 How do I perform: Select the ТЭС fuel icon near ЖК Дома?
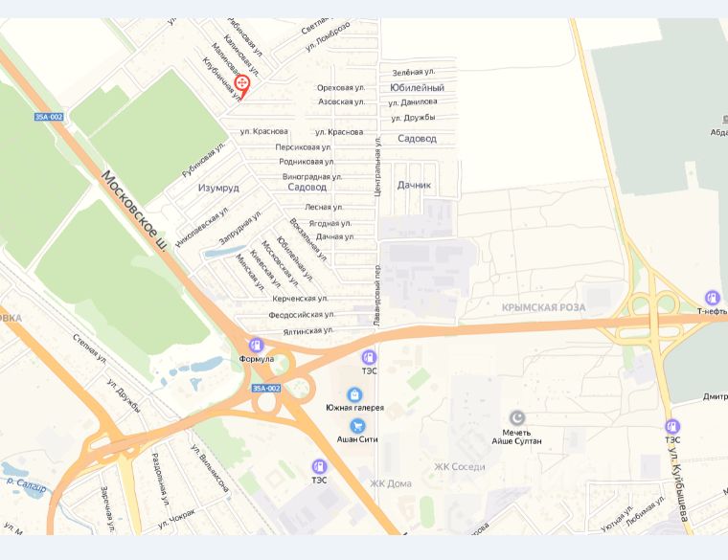319,466
